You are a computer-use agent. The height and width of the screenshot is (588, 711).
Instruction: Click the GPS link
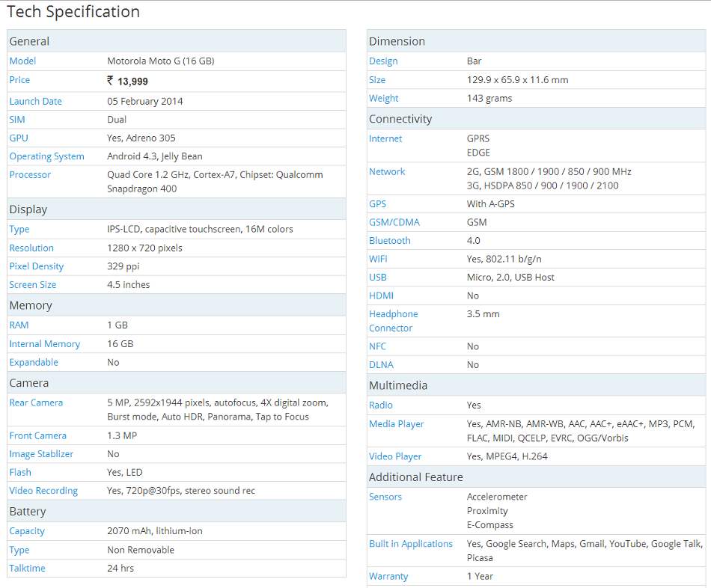(x=378, y=204)
